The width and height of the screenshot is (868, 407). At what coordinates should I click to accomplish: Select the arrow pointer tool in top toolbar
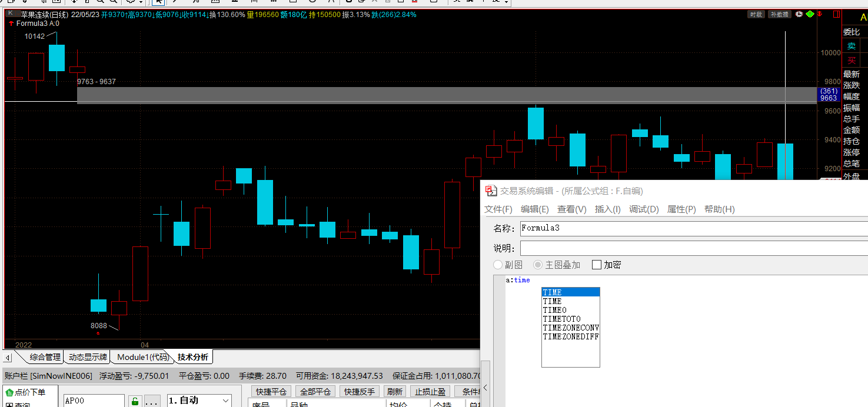point(158,2)
